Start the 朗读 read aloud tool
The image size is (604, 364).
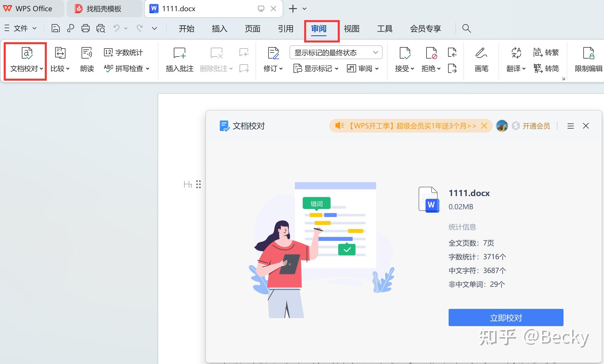87,60
